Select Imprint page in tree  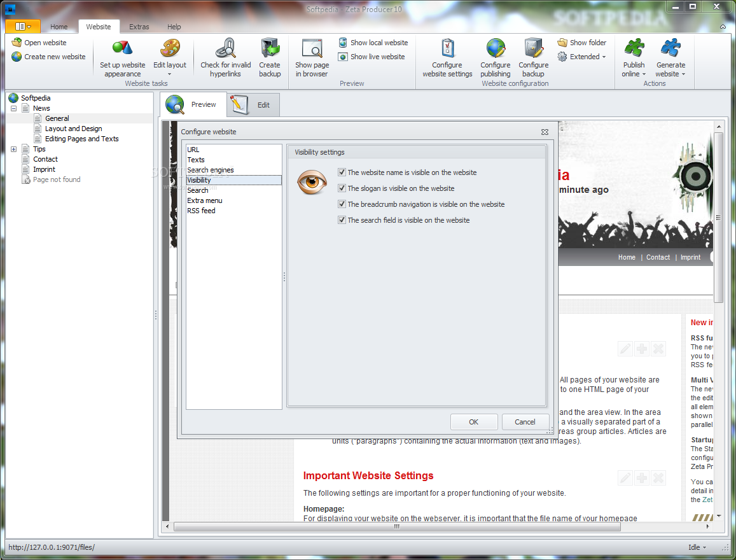point(44,169)
